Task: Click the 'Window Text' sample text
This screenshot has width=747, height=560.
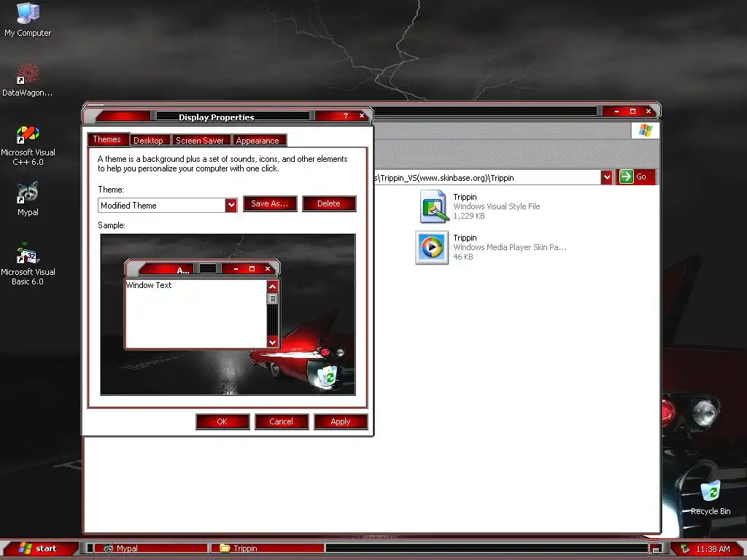Action: click(149, 285)
